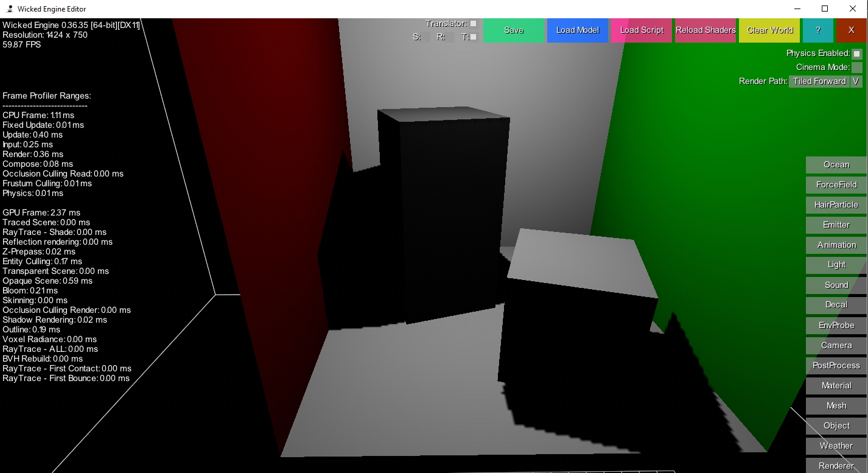868x473 pixels.
Task: Toggle the Cinema Mode checkbox
Action: coord(857,68)
